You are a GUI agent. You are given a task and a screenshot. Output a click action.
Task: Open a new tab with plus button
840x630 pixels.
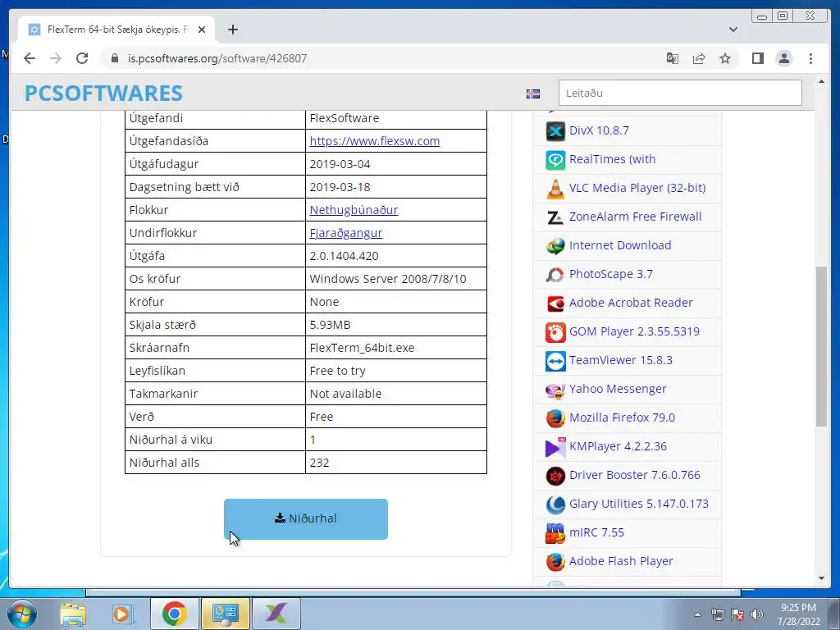click(232, 30)
